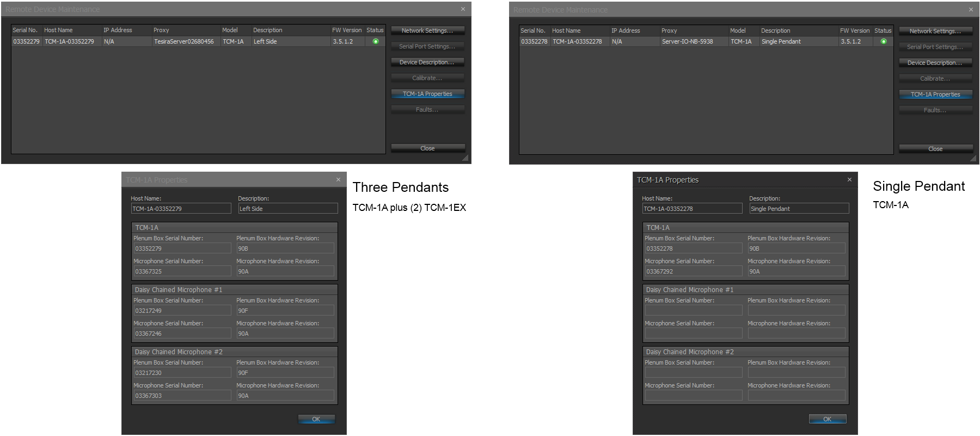Sort right table by FW Version column header
The height and width of the screenshot is (436, 980).
coord(855,31)
